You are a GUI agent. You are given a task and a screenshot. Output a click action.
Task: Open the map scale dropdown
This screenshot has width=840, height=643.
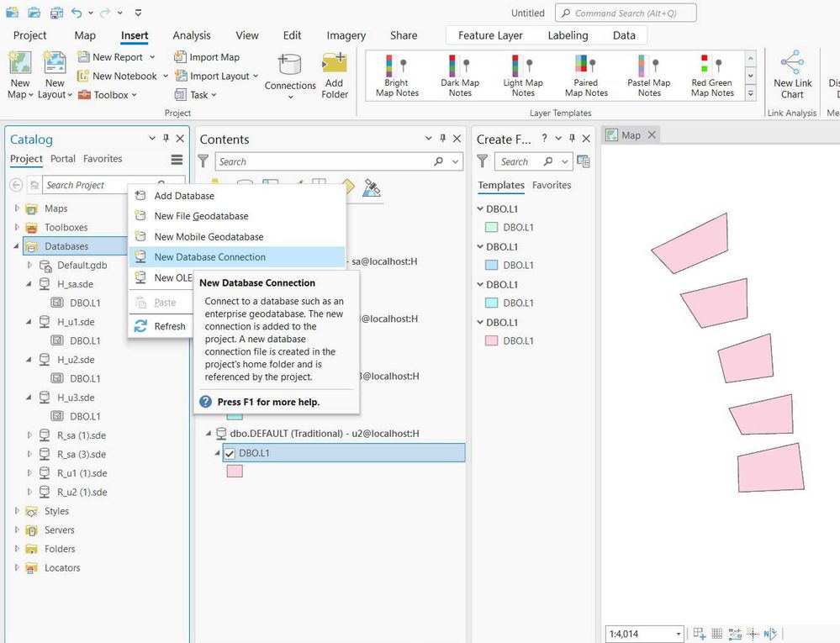click(679, 634)
